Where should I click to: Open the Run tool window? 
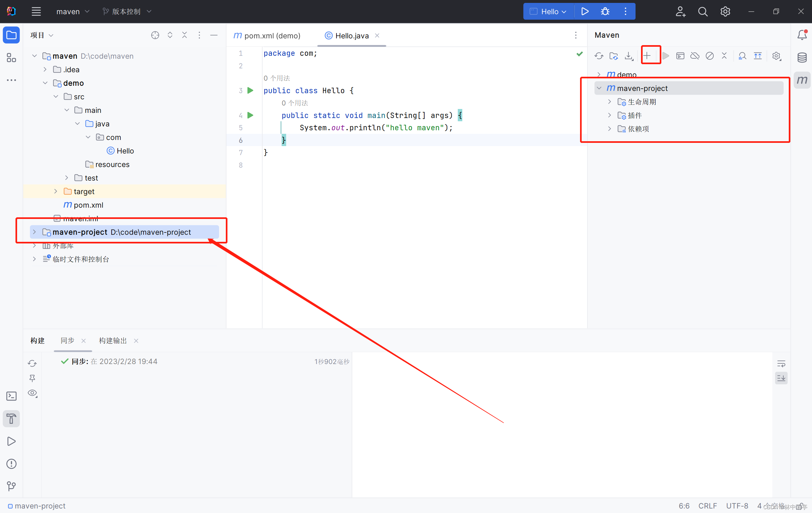(12, 441)
